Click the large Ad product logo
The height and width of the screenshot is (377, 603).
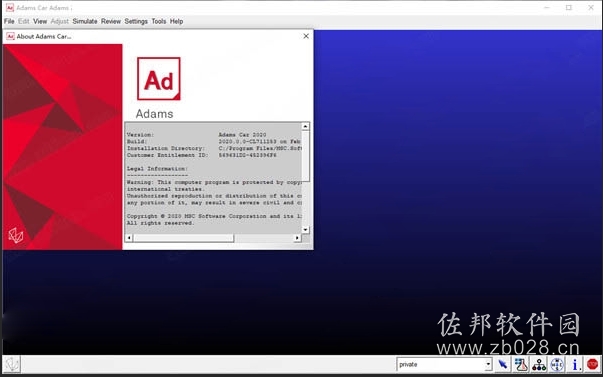158,79
